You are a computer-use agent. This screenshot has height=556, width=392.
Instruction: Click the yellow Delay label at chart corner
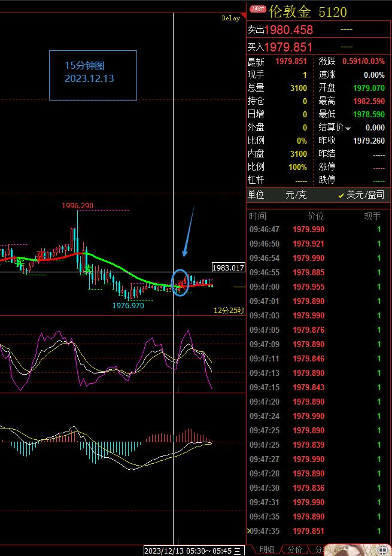coord(231,18)
